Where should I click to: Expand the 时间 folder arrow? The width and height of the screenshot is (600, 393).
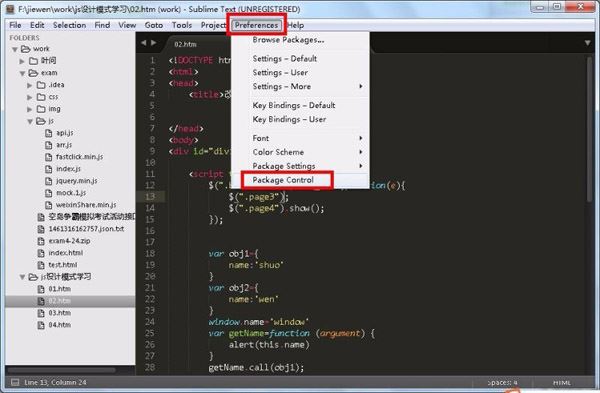pos(22,61)
